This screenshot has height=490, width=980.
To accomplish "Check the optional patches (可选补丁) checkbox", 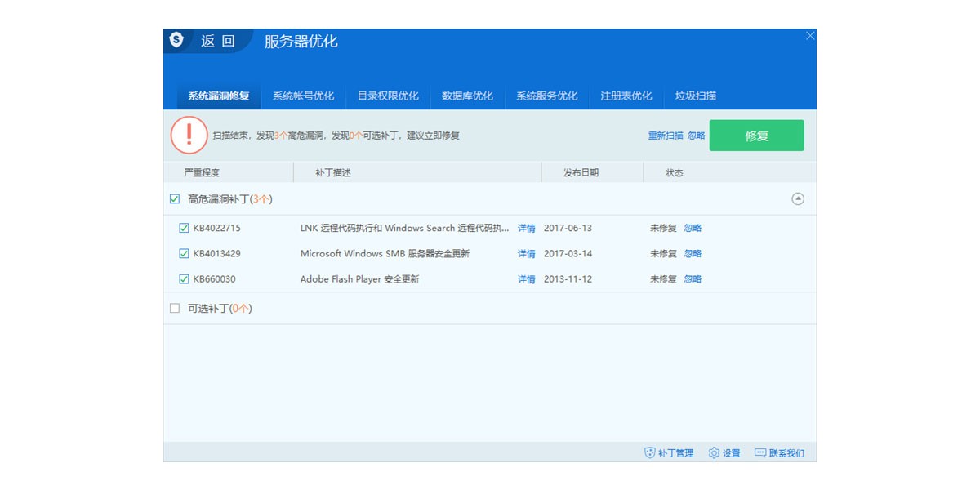I will coord(174,309).
